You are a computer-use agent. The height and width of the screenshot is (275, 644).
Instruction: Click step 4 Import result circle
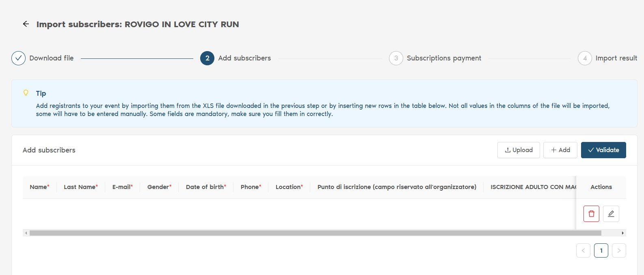pyautogui.click(x=585, y=58)
